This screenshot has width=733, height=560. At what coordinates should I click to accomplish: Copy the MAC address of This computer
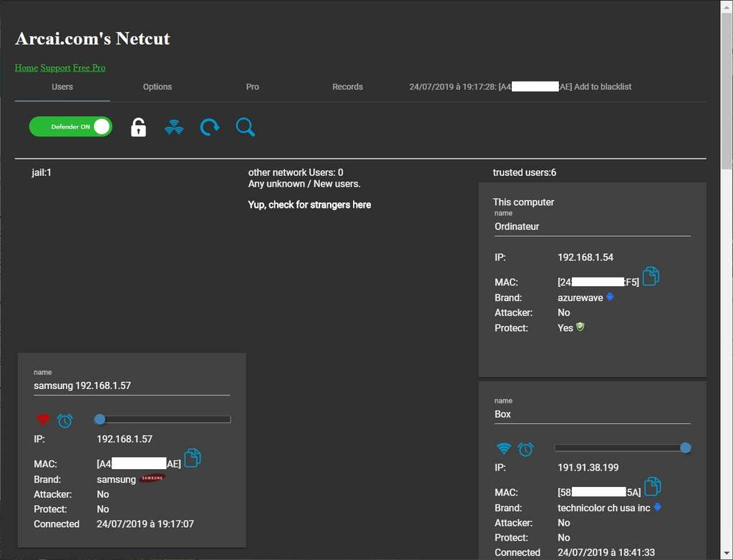[651, 275]
